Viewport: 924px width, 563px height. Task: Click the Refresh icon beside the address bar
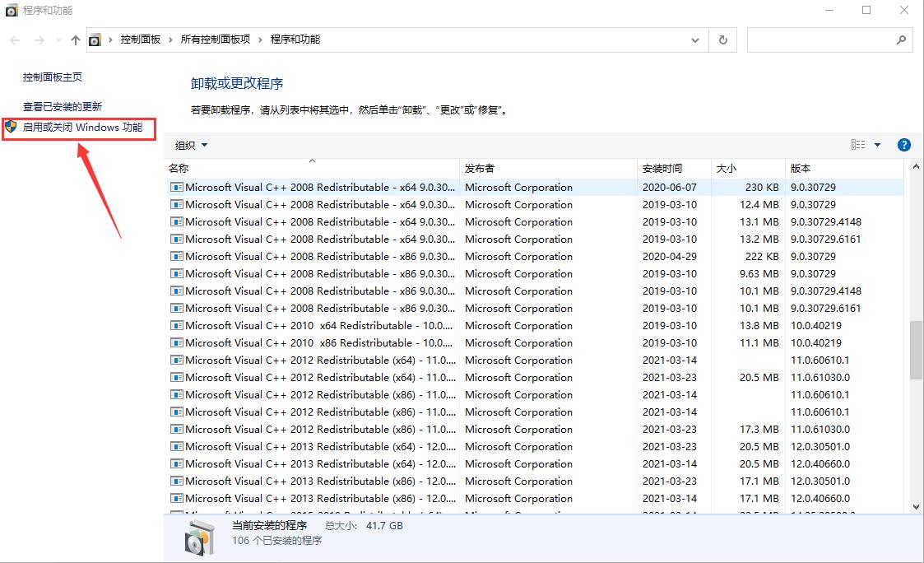(722, 39)
